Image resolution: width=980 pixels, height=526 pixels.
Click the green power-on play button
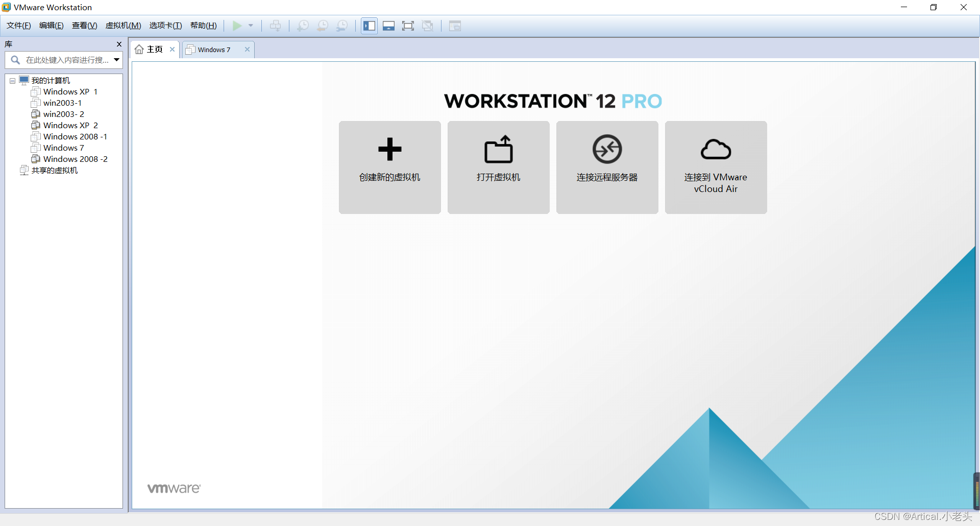pos(237,26)
